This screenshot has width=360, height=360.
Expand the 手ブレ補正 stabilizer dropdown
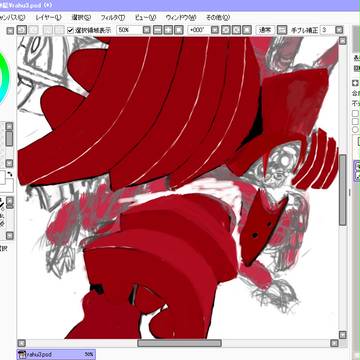[x=339, y=30]
